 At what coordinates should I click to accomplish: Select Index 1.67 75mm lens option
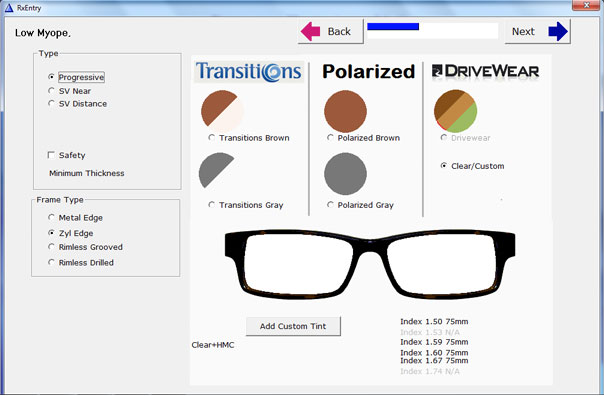tap(434, 361)
